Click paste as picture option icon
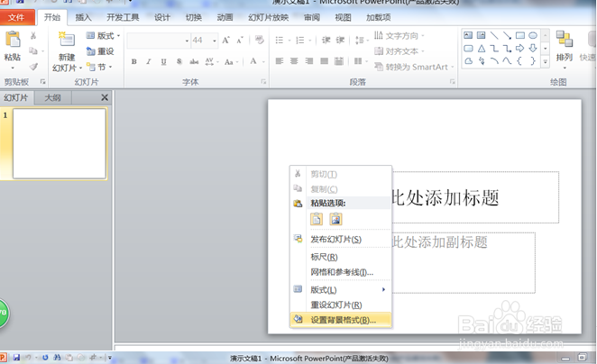The width and height of the screenshot is (597, 364). point(335,219)
